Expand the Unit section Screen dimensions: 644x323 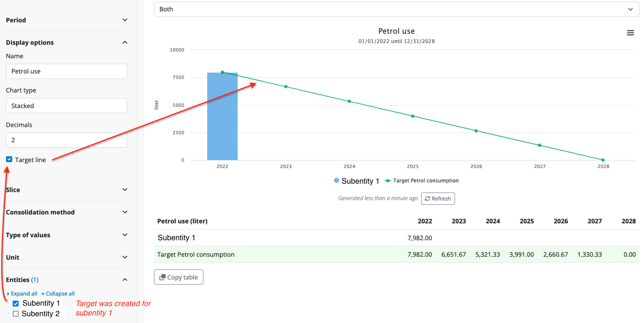click(x=66, y=258)
